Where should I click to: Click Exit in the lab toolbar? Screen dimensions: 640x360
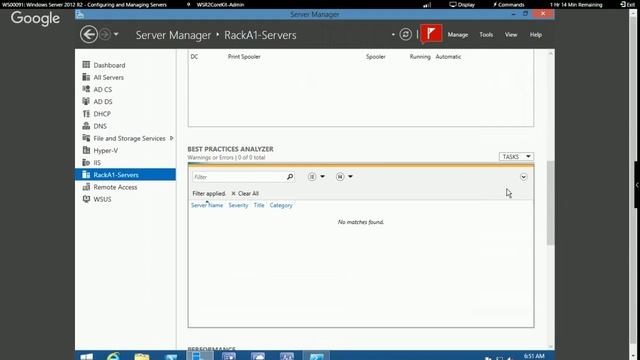click(x=628, y=4)
